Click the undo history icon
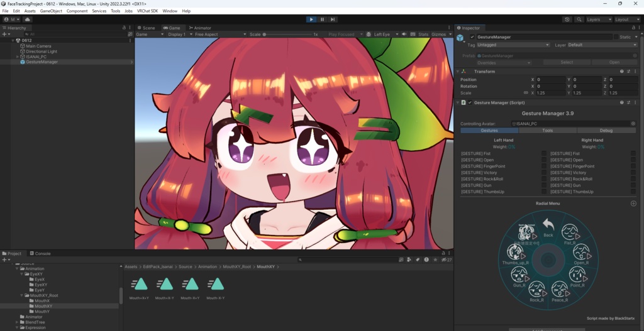Viewport: 644px width, 331px height. coord(568,19)
